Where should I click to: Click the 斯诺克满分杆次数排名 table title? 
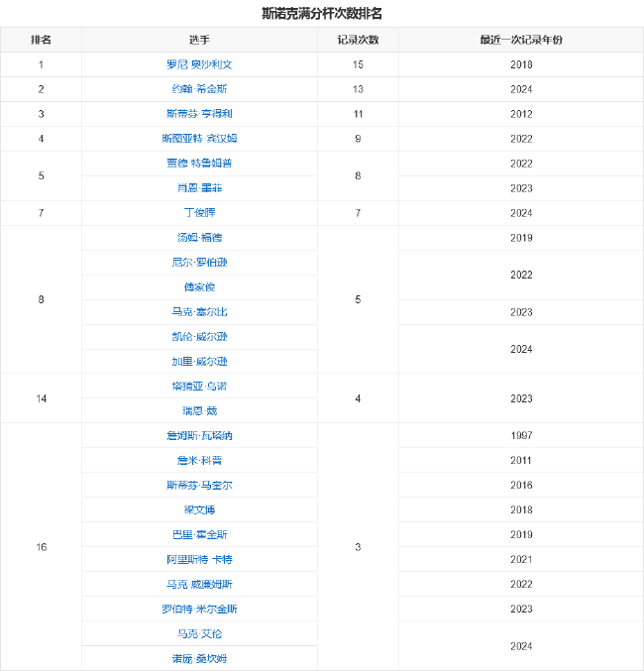pos(322,14)
